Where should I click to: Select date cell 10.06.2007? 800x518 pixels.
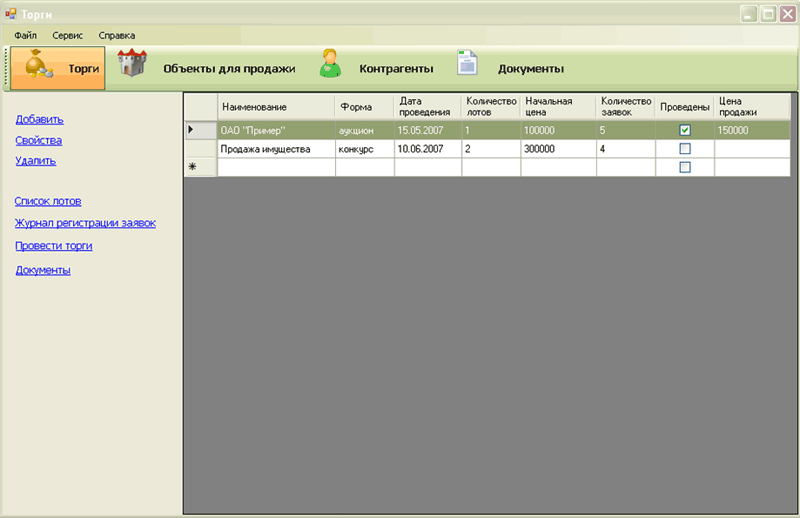[x=428, y=149]
